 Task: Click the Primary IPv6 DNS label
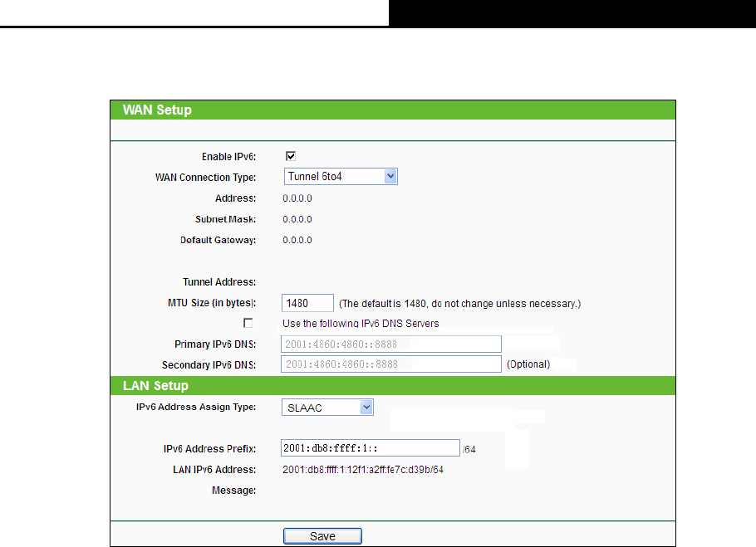(215, 344)
